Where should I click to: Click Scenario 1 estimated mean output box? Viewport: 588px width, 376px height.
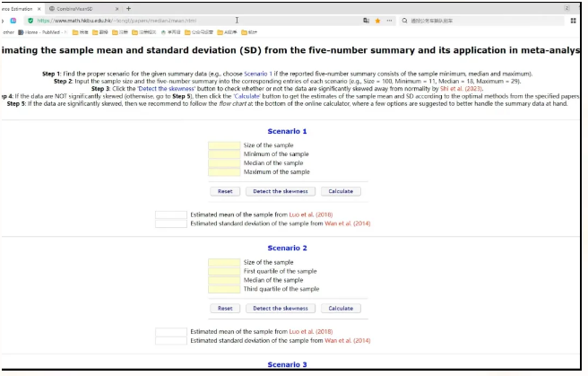(171, 214)
